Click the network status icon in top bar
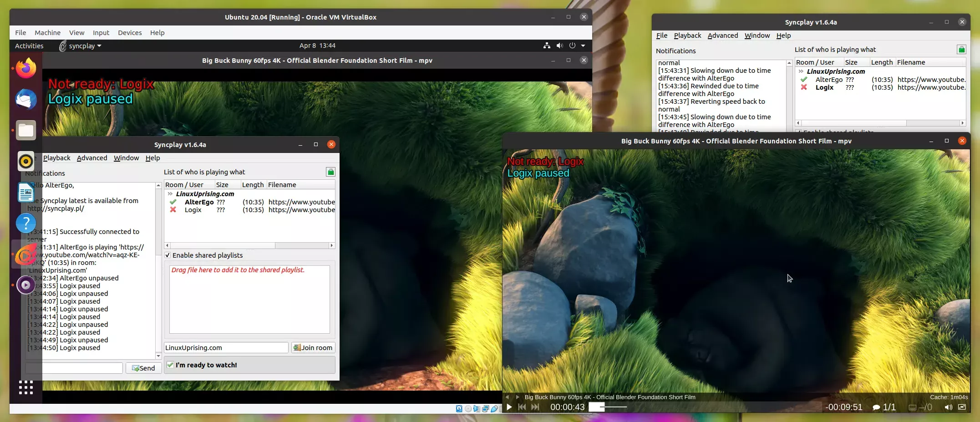This screenshot has width=980, height=422. [547, 46]
